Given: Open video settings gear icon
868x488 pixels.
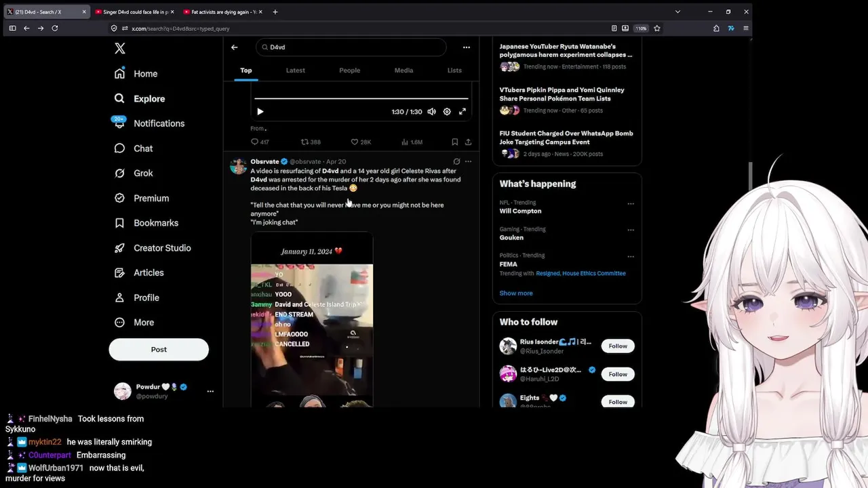Looking at the screenshot, I should [447, 112].
